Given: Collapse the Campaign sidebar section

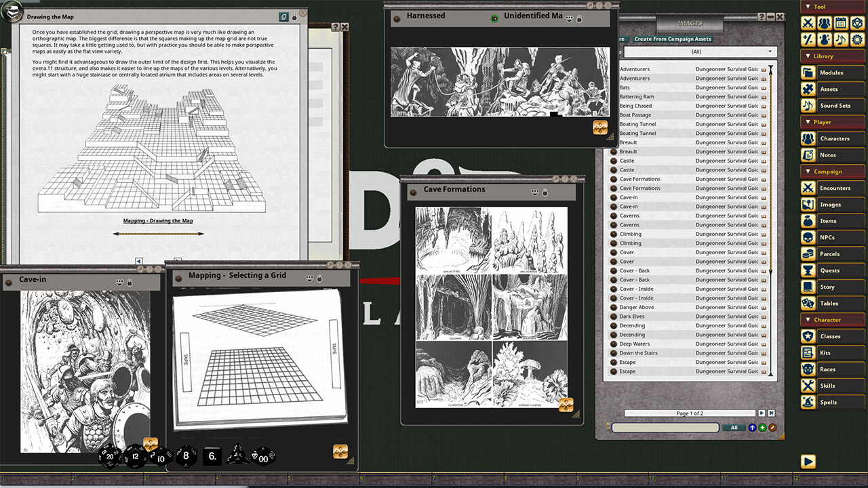Looking at the screenshot, I should pos(807,171).
